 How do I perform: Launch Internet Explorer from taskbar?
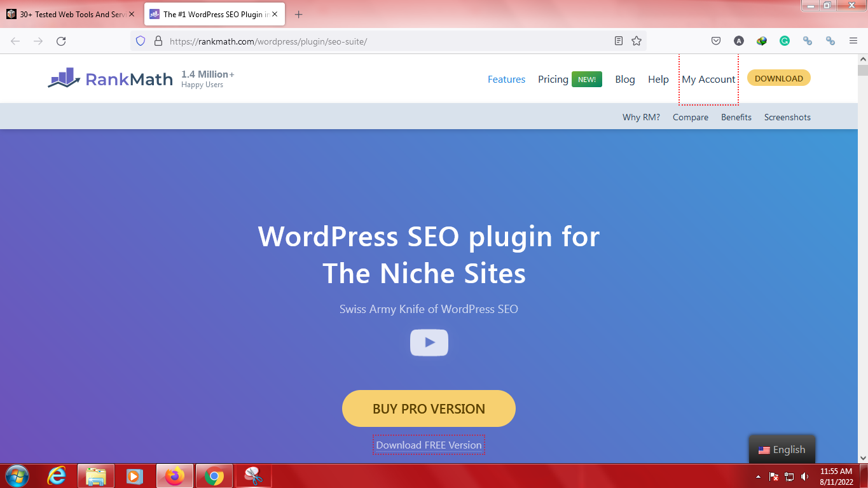57,476
